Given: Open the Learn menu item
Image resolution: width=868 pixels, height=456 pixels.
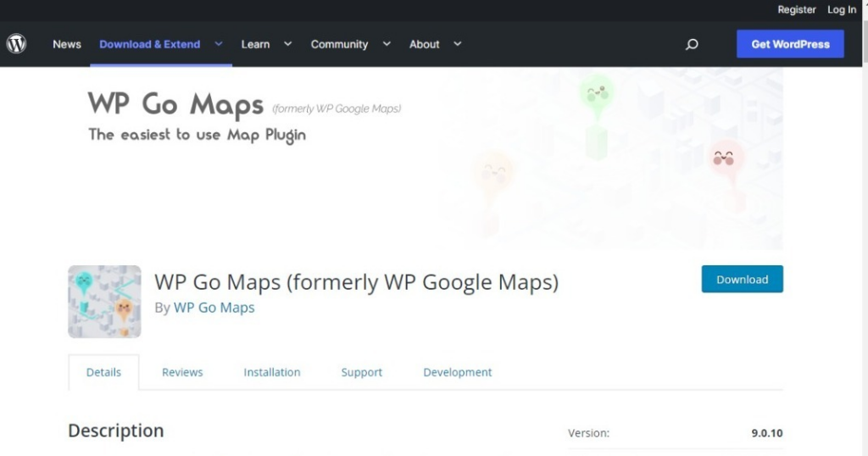Looking at the screenshot, I should (x=255, y=44).
